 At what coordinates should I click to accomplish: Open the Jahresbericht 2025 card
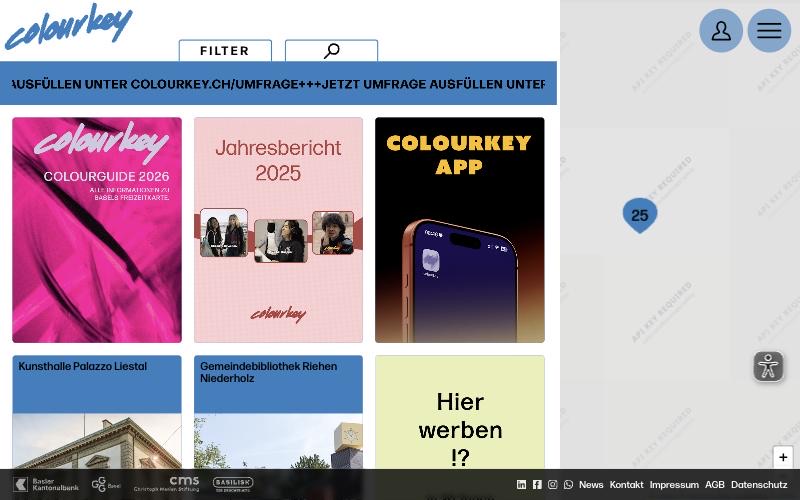(278, 230)
